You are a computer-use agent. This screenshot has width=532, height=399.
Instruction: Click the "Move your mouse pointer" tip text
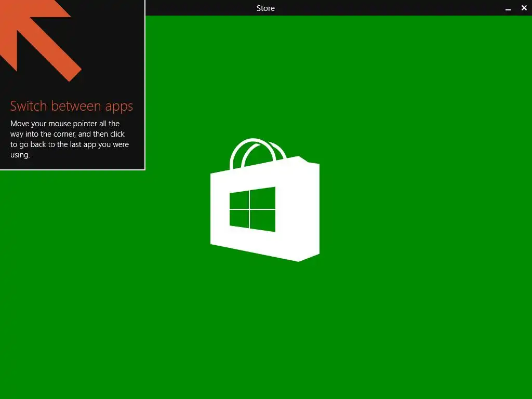pos(70,139)
